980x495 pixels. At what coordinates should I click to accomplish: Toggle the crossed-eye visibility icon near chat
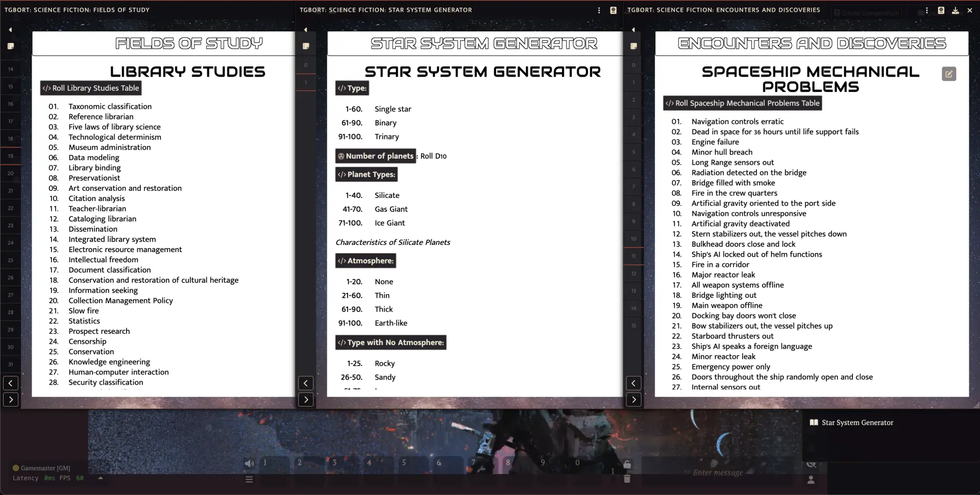tap(811, 464)
